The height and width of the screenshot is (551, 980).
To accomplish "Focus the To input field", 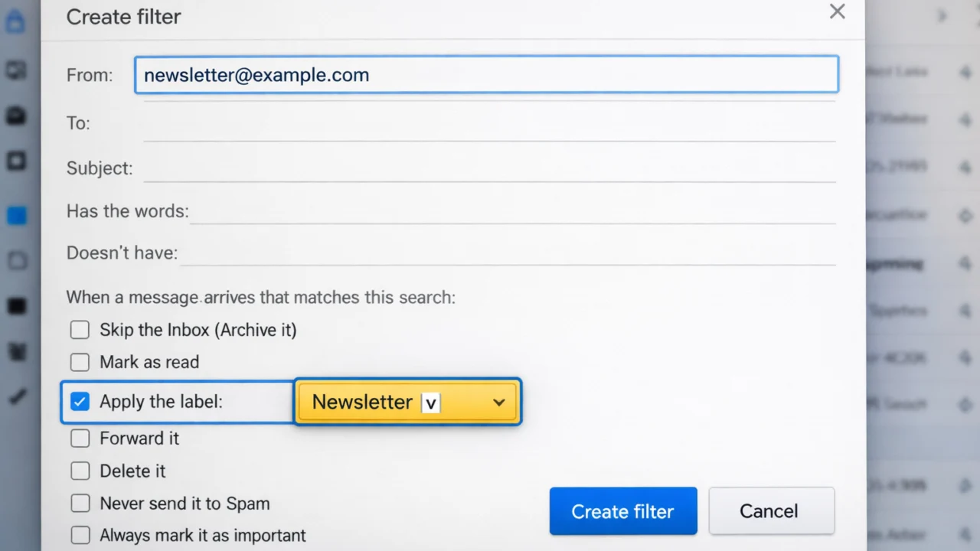I will click(x=488, y=124).
